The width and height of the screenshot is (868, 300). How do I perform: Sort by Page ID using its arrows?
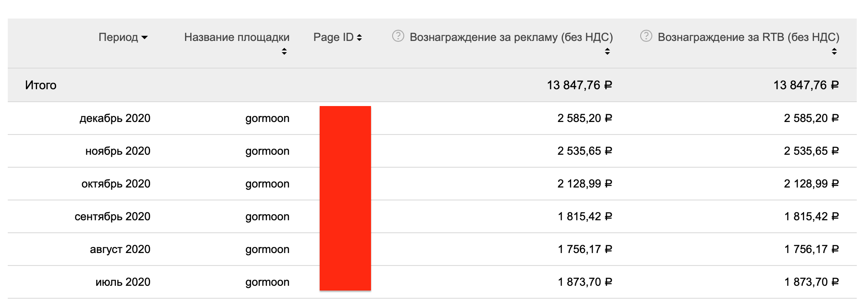coord(359,38)
